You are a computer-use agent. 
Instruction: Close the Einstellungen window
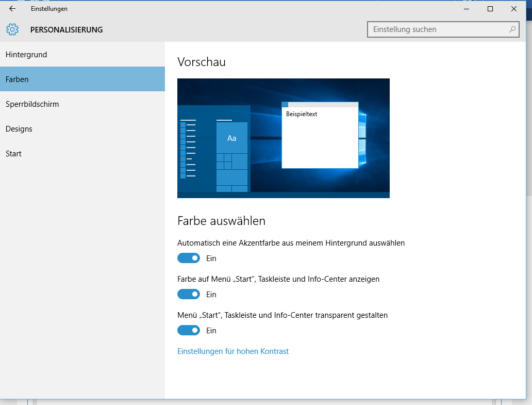tap(513, 9)
